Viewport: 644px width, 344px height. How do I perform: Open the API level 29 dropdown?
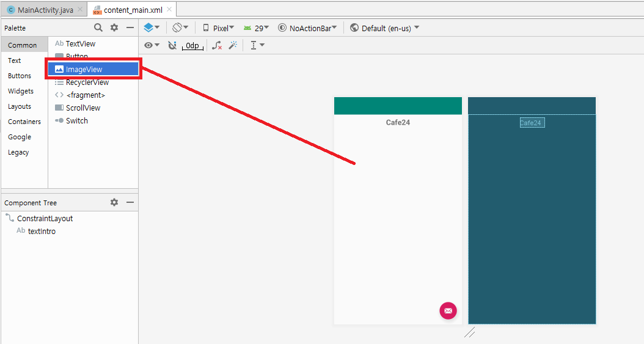coord(256,28)
